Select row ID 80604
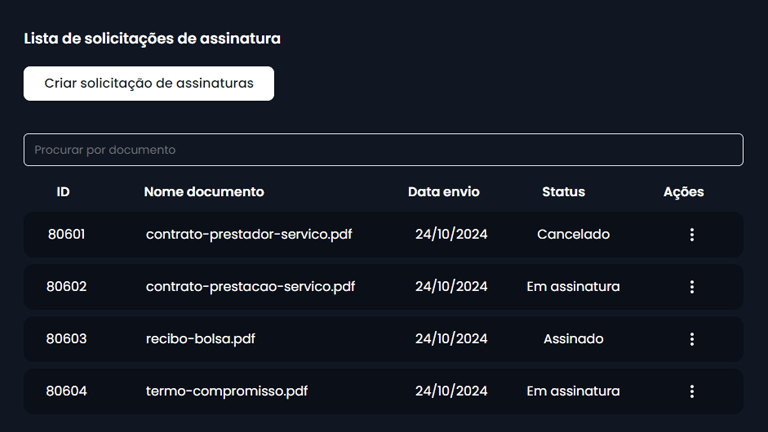Image resolution: width=768 pixels, height=432 pixels. coord(67,391)
